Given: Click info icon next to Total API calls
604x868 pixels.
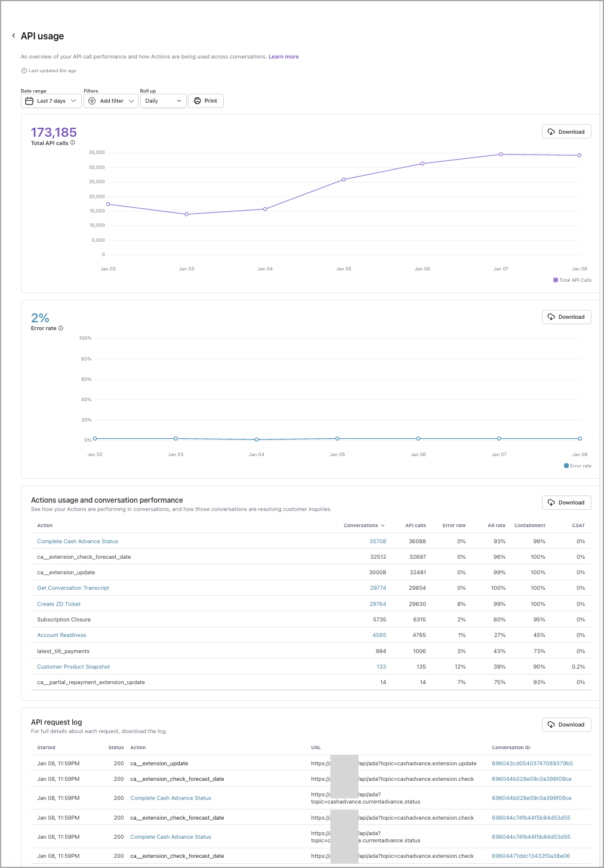Looking at the screenshot, I should (73, 143).
